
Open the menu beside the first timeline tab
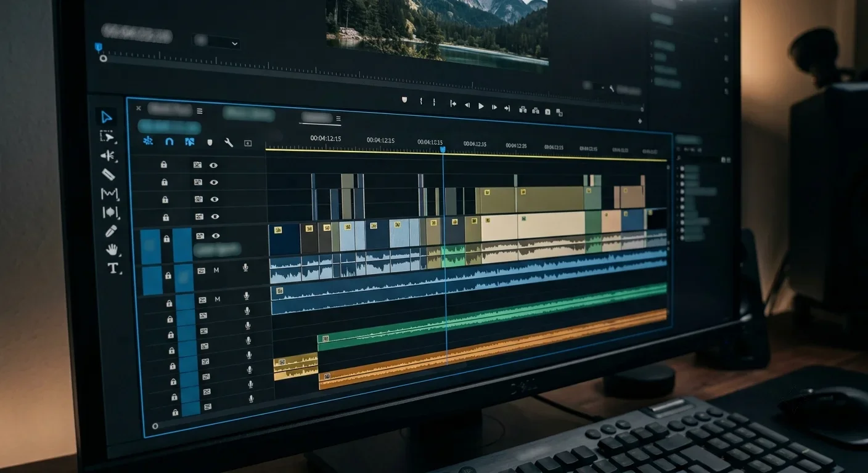tap(199, 111)
